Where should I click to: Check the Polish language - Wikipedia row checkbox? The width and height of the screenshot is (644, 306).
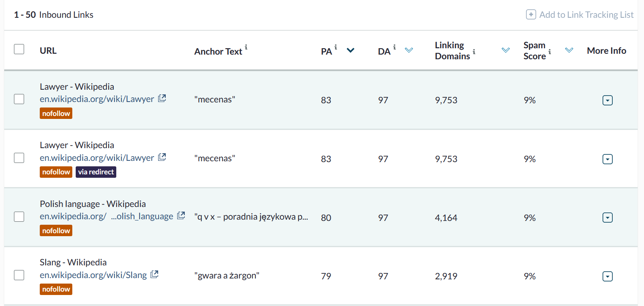[x=19, y=217]
